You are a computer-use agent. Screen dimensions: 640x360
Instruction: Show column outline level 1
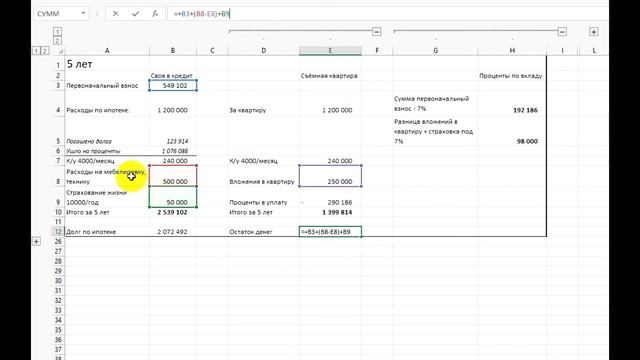coord(57,31)
